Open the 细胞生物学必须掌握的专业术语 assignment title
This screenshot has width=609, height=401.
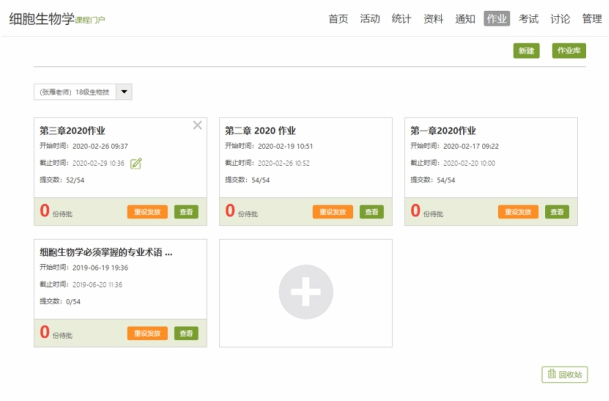106,253
